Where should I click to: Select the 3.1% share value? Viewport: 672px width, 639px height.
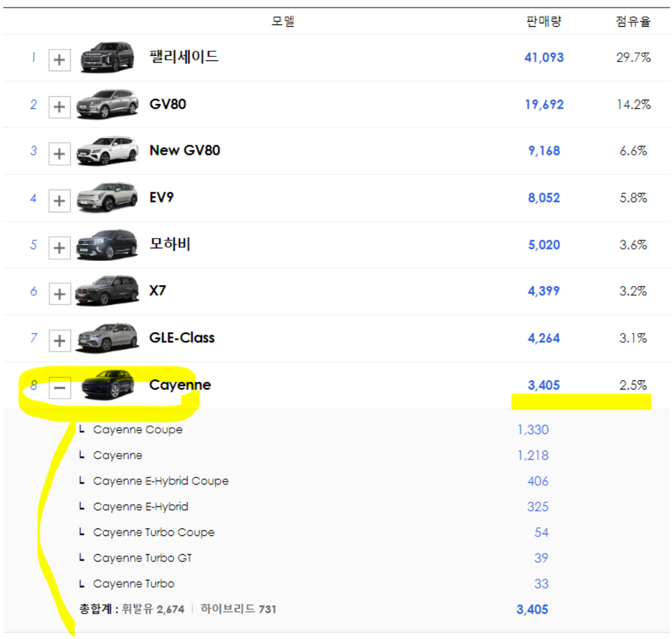[x=633, y=338]
